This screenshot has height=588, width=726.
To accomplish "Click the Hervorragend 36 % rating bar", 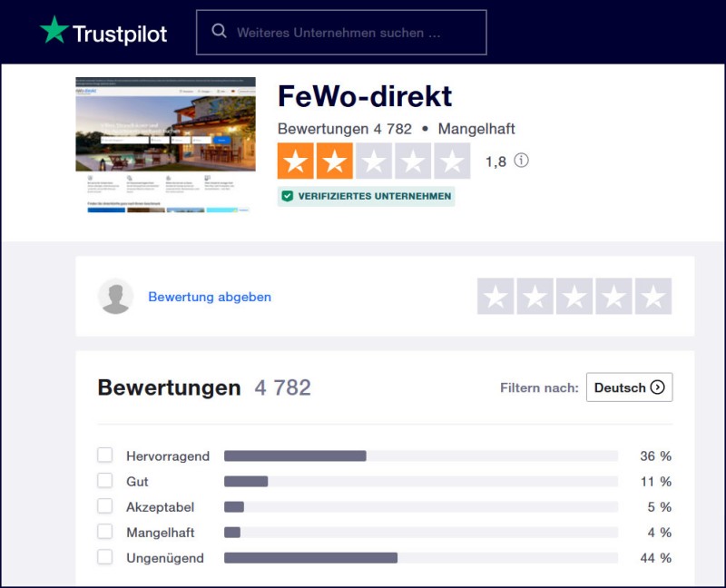I will coord(421,456).
